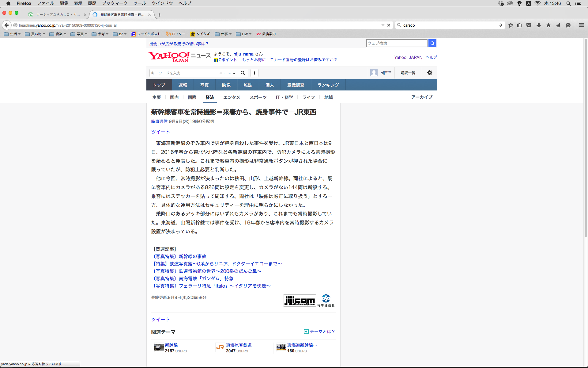588x368 pixels.
Task: Expand the HW bookmarks folder
Action: [244, 34]
